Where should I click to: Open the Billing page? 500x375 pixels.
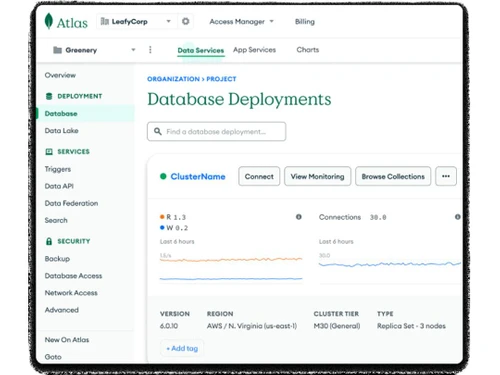[x=305, y=22]
